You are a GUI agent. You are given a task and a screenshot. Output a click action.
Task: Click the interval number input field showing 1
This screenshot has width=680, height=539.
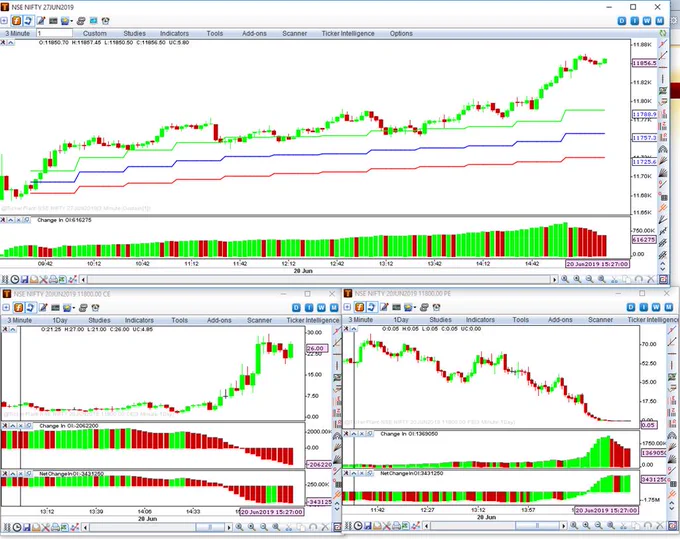(54, 33)
